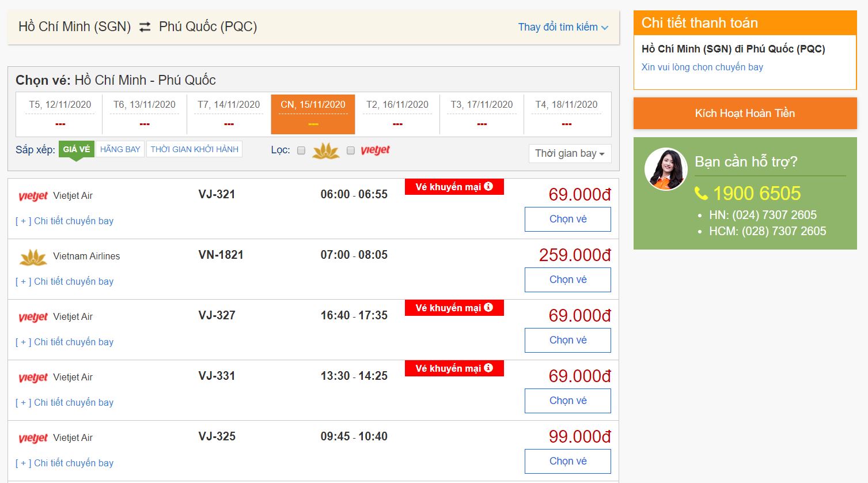
Task: Click the Vietnam Airlines logo on flight VN-1821
Action: tap(33, 257)
